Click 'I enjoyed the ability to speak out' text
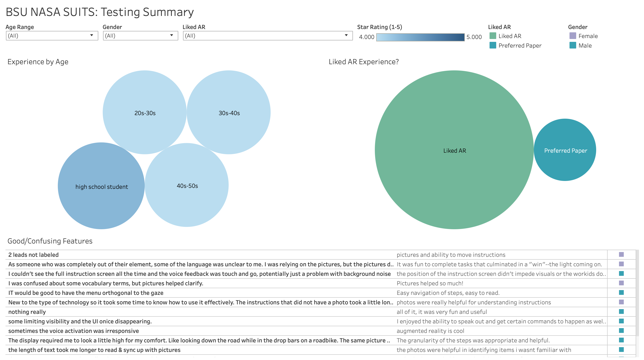The height and width of the screenshot is (360, 644). (x=501, y=321)
